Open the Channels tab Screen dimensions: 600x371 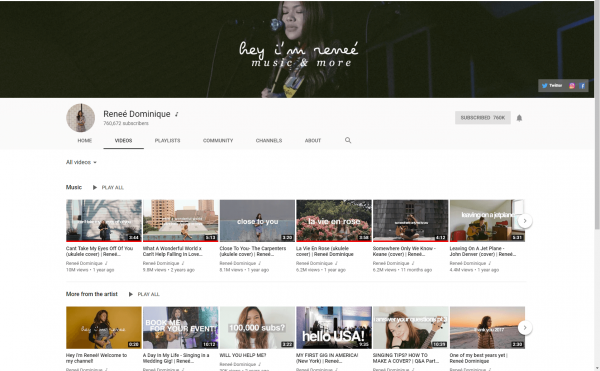pyautogui.click(x=269, y=140)
